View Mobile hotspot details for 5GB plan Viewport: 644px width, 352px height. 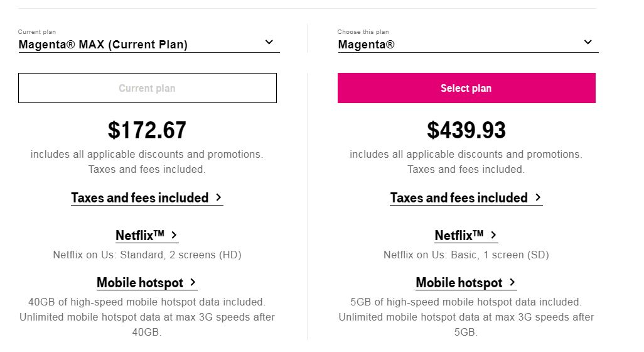(466, 282)
